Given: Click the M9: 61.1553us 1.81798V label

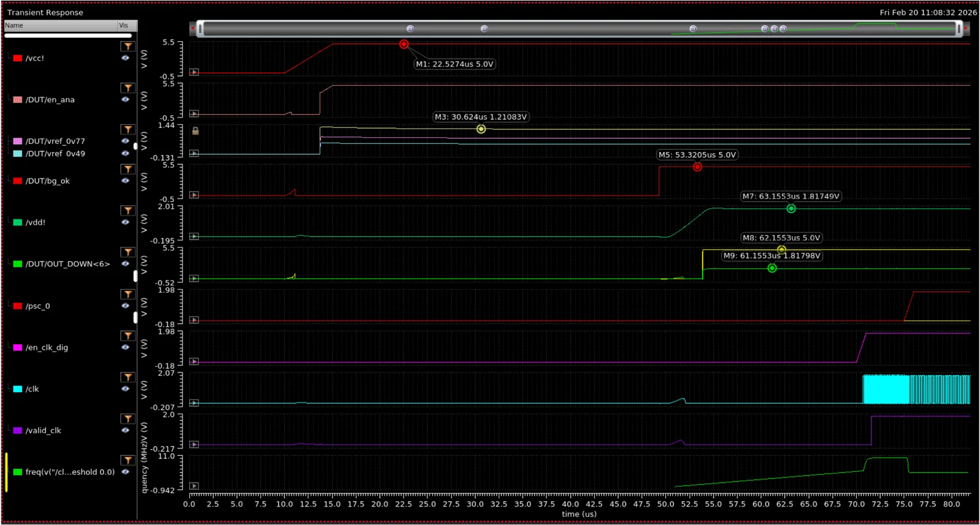Looking at the screenshot, I should coord(772,255).
